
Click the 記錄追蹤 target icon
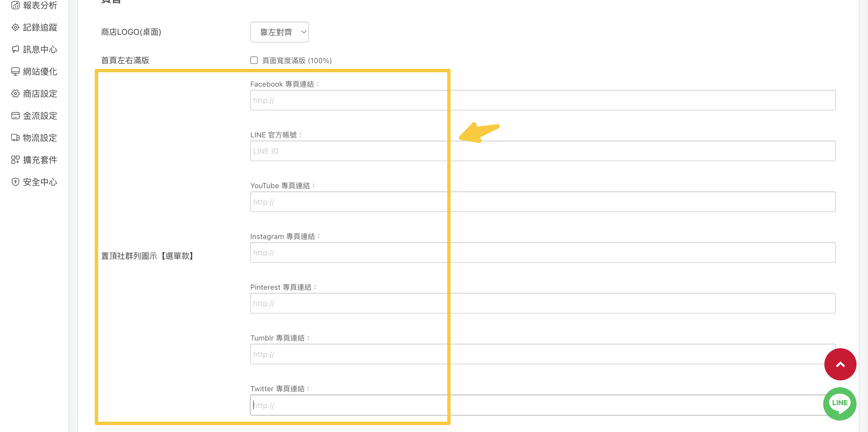click(x=15, y=27)
